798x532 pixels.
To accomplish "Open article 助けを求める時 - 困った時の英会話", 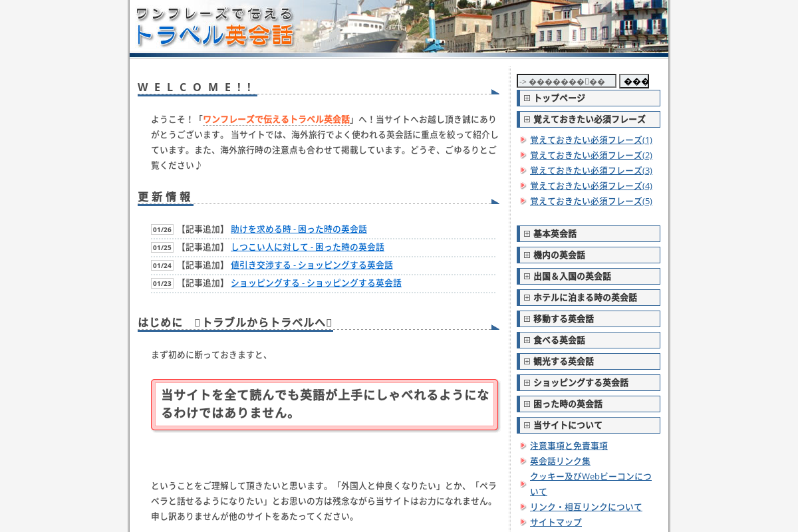I will (299, 229).
